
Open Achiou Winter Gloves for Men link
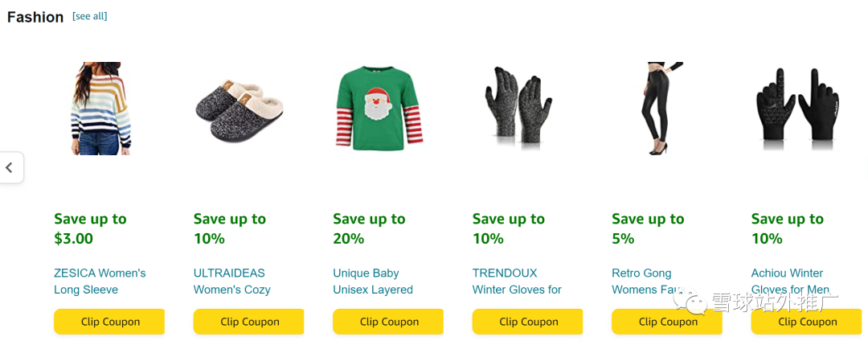point(791,281)
